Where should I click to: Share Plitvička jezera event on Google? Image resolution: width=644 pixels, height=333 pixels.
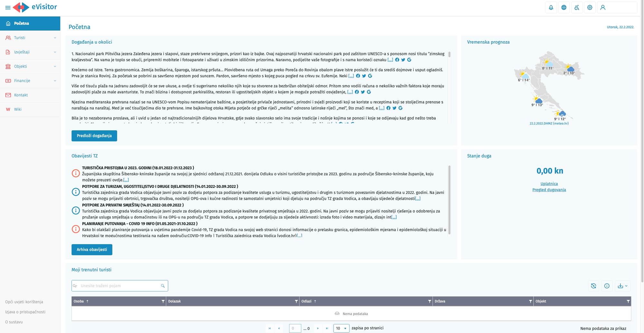[409, 60]
